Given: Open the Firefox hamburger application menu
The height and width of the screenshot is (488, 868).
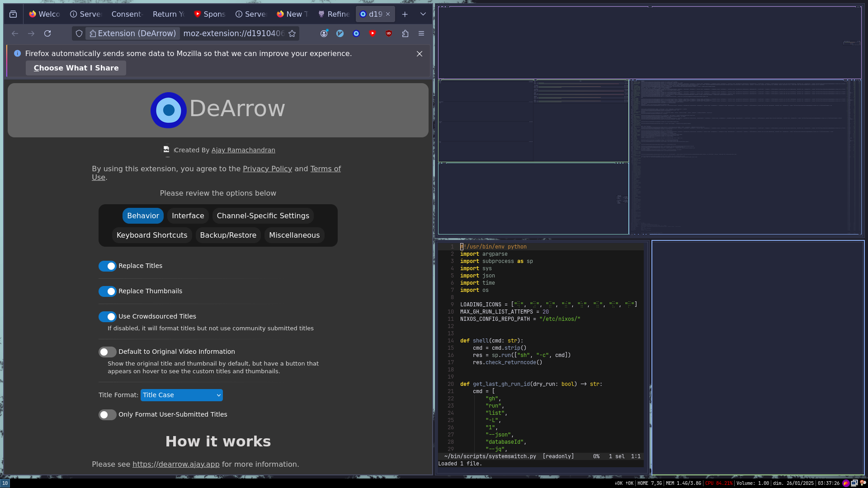Looking at the screenshot, I should click(x=421, y=33).
